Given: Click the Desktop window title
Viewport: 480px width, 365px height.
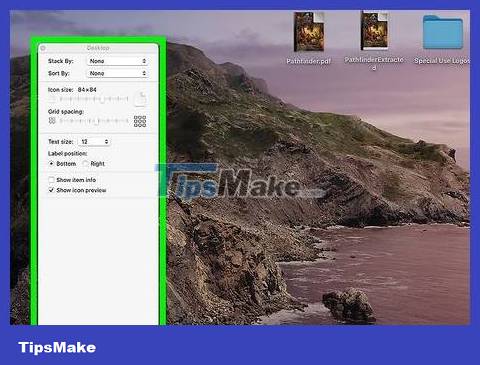Looking at the screenshot, I should click(98, 48).
